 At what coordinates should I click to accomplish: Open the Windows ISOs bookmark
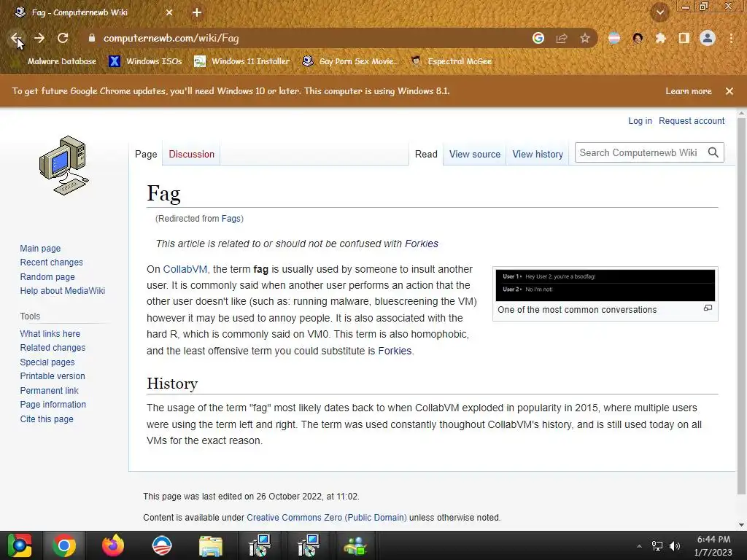coord(146,61)
